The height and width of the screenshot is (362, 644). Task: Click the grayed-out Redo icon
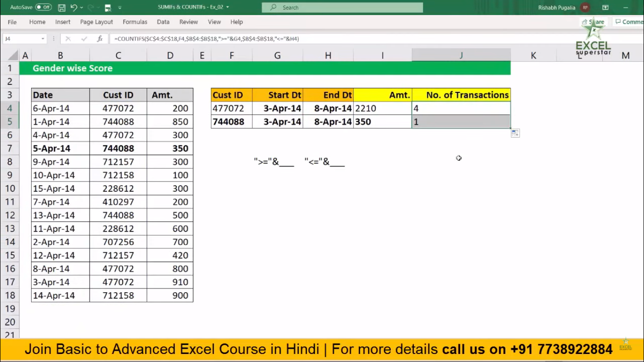[x=91, y=8]
